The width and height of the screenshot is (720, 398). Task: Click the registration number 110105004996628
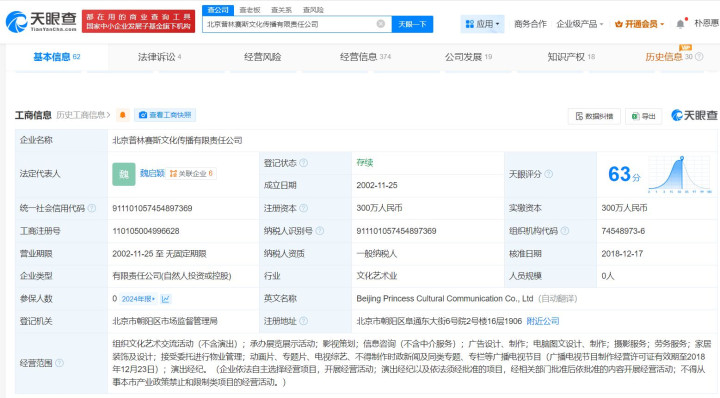[146, 231]
